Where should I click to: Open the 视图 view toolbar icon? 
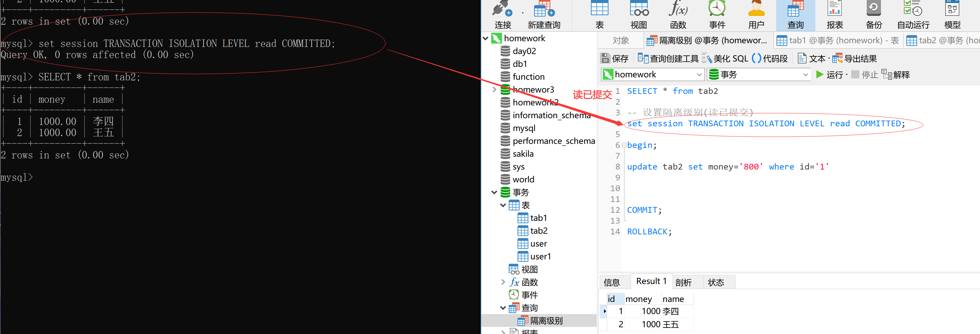point(639,15)
